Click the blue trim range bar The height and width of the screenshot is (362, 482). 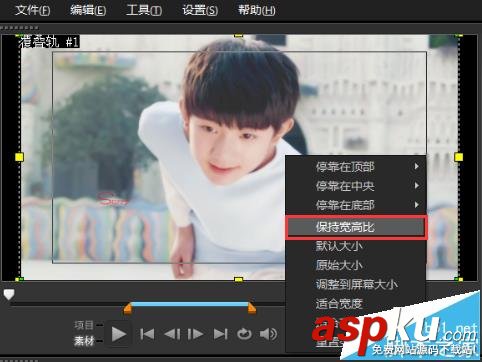point(190,304)
